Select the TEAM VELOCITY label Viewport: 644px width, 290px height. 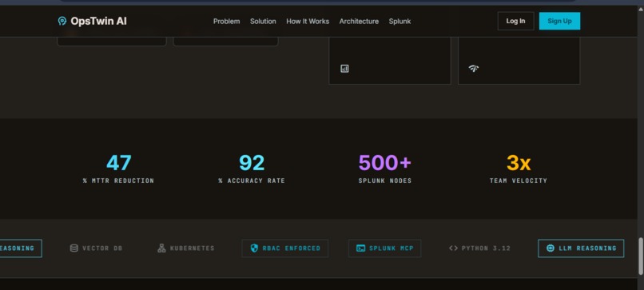(x=519, y=181)
